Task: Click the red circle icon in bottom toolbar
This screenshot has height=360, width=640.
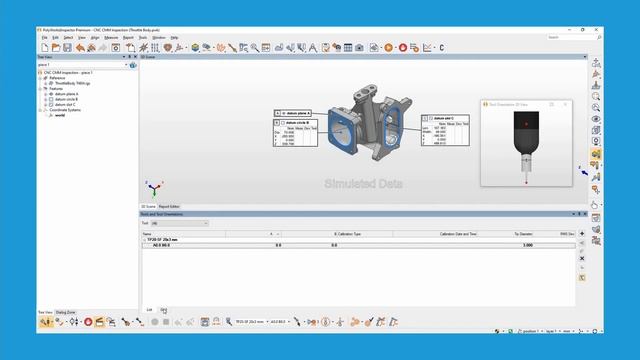Action: point(88,322)
